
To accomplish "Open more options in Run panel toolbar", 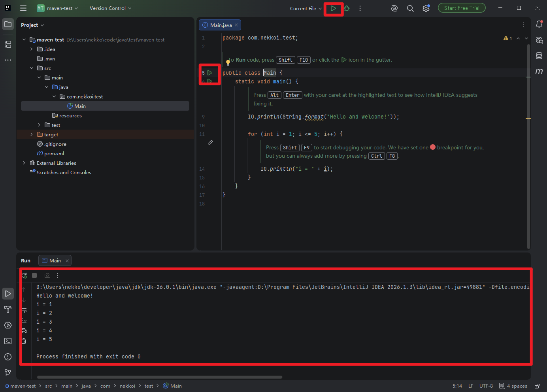I will 58,275.
